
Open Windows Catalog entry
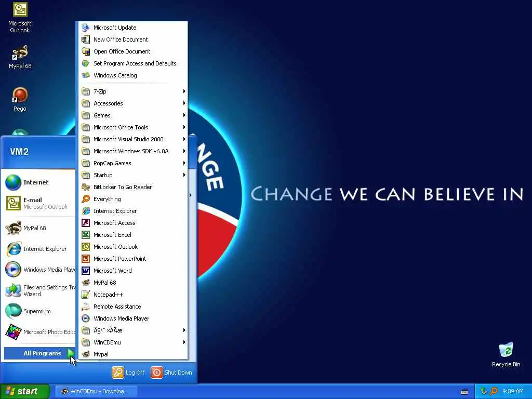[133, 75]
